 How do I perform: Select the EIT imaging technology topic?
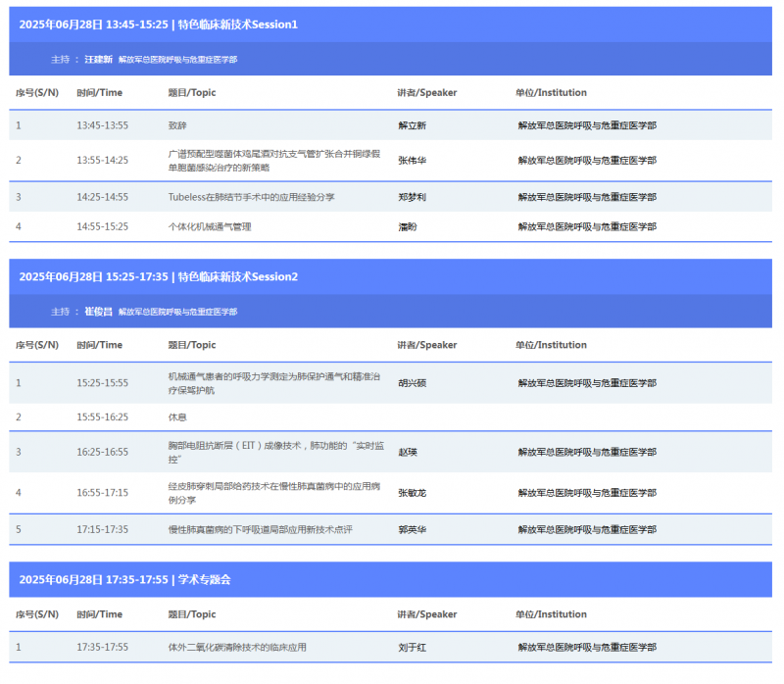276,452
